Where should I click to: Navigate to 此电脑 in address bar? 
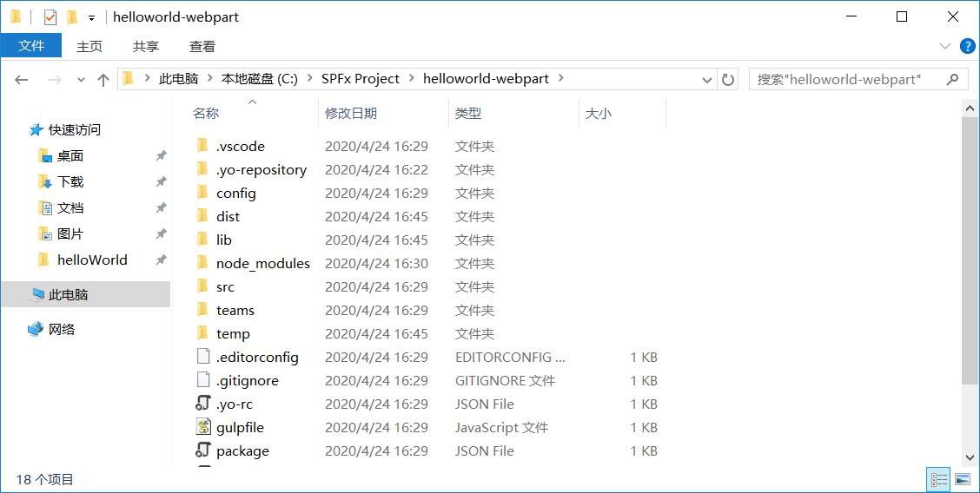point(178,79)
